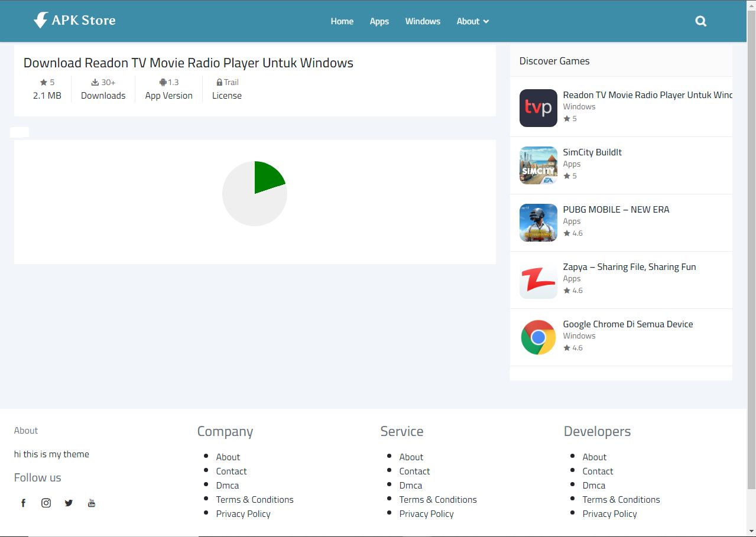756x537 pixels.
Task: Go to the Home menu item
Action: 342,21
